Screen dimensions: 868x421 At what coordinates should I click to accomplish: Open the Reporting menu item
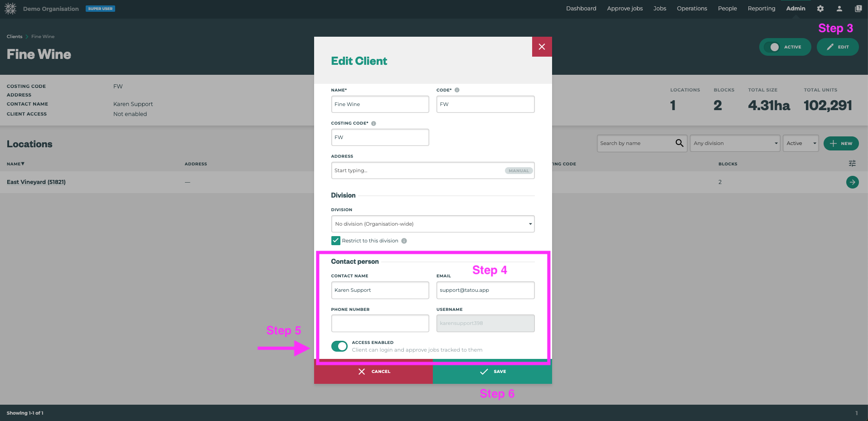pyautogui.click(x=761, y=8)
